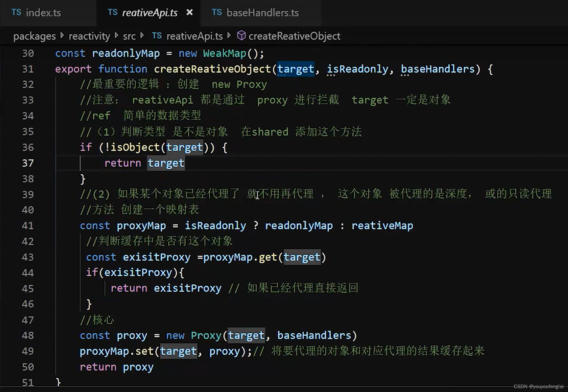This screenshot has width=568, height=392.
Task: Click the index.ts tab
Action: (43, 13)
